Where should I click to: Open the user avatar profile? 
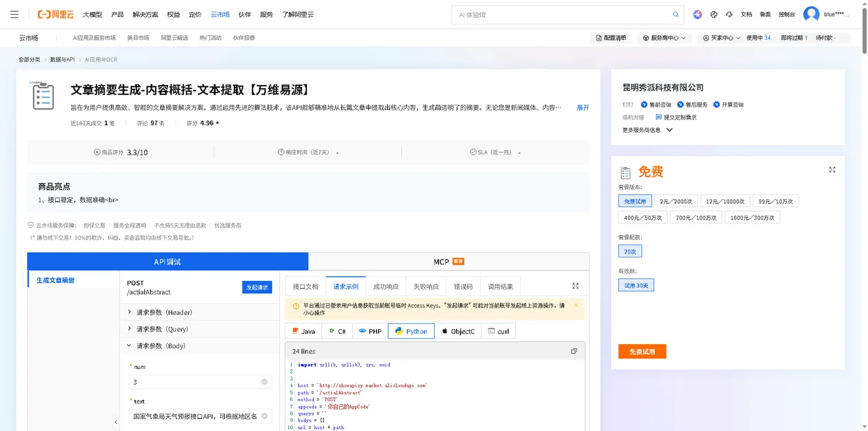[x=811, y=14]
